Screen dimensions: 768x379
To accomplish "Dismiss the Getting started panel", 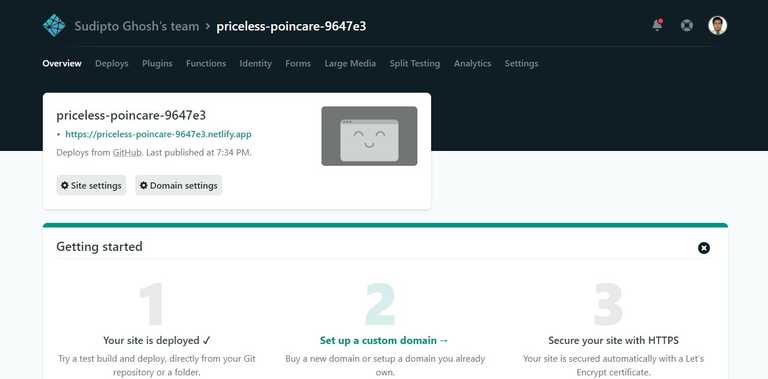I will 704,248.
